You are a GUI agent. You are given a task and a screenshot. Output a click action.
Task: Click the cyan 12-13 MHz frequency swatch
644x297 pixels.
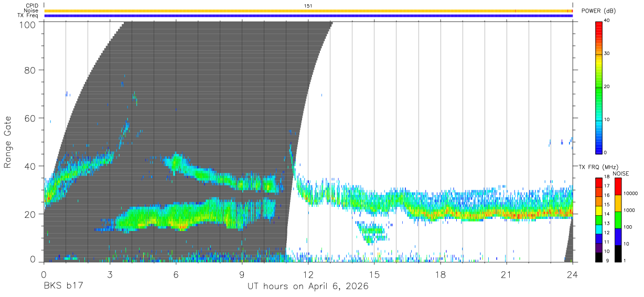[598, 229]
